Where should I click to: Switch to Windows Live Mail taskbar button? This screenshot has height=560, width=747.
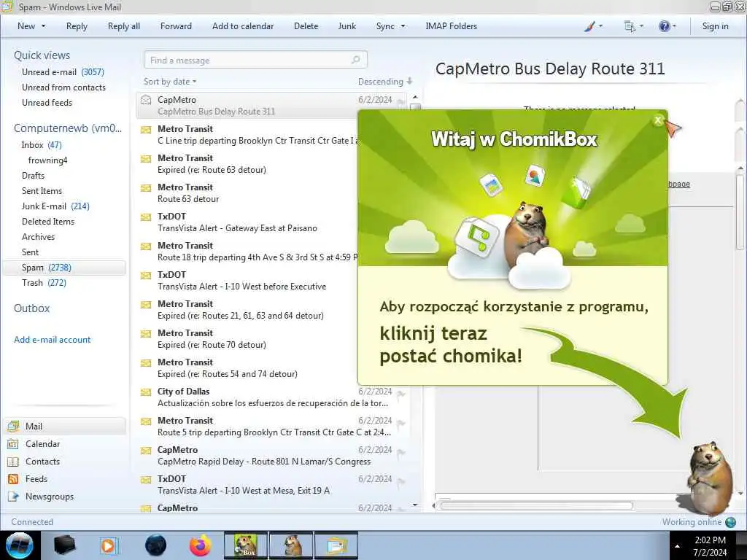coord(336,545)
